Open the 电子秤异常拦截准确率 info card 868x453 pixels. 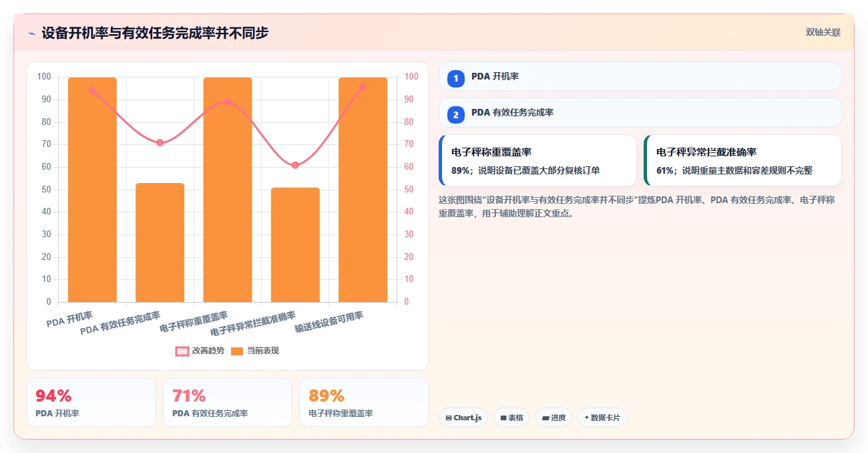[x=742, y=160]
